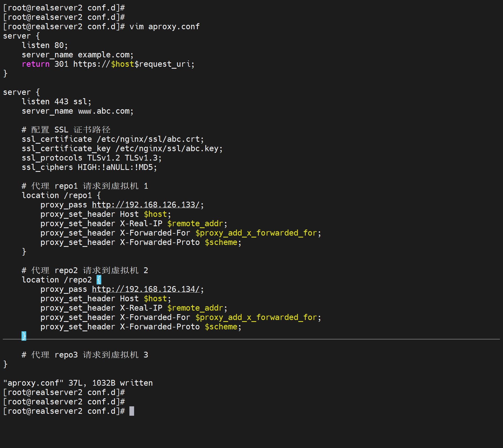Image resolution: width=503 pixels, height=448 pixels.
Task: Click the vim aproxy.conf command text
Action: click(164, 26)
